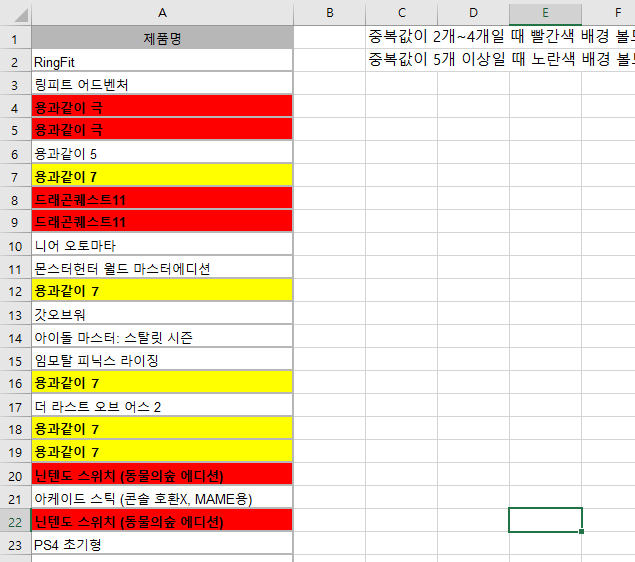This screenshot has height=562, width=635.
Task: Click the Select All corner triangle
Action: tap(21, 15)
